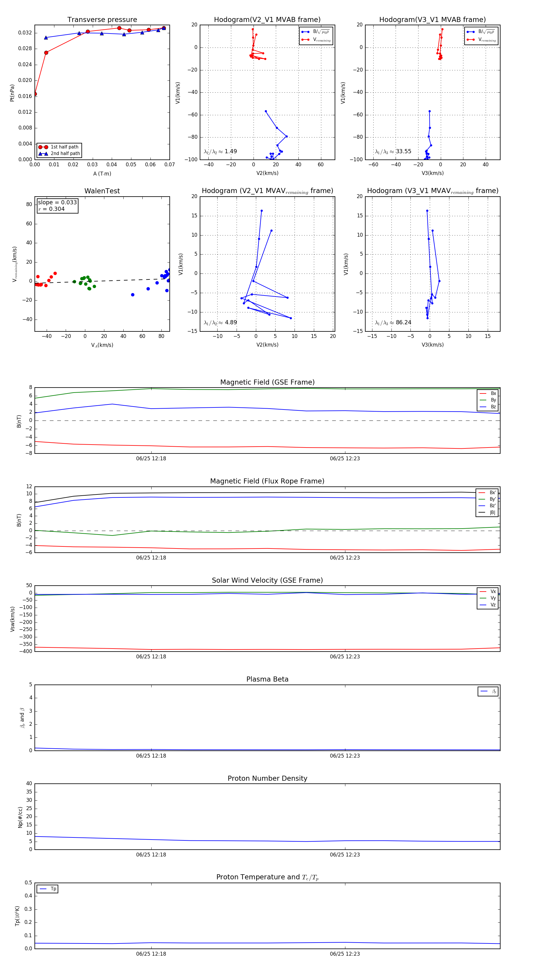
Task: Select the "|B|" legend entry in Flux Rope plot
Action: [487, 513]
